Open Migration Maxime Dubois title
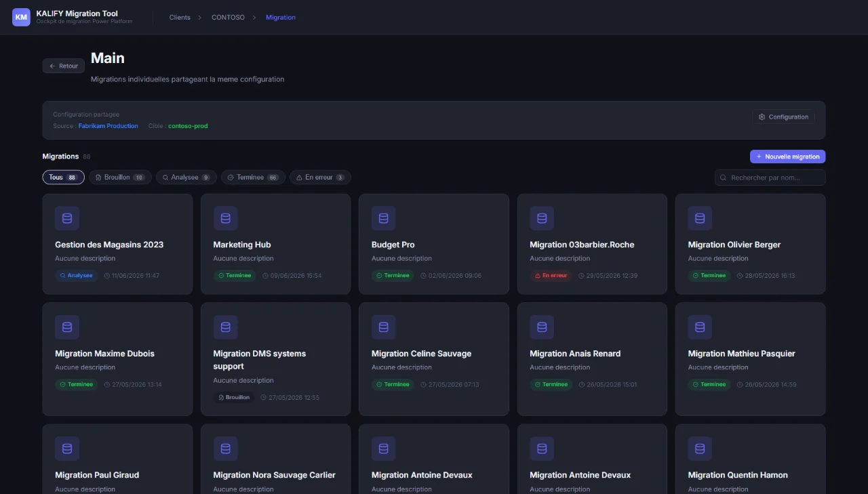The height and width of the screenshot is (494, 868). pos(104,354)
